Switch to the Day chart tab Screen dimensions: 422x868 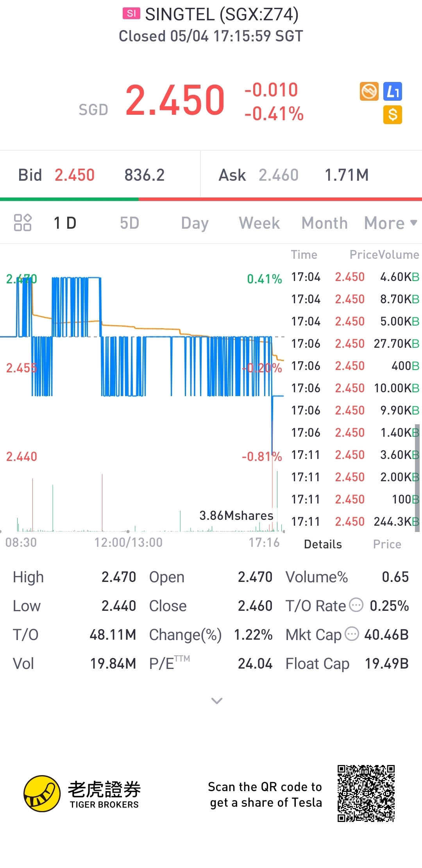click(x=195, y=224)
